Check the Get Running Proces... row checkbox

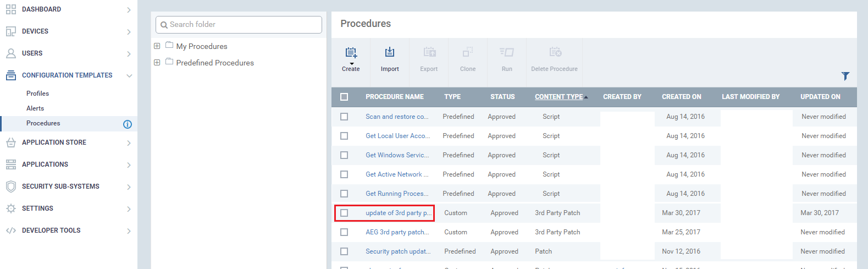tap(344, 194)
